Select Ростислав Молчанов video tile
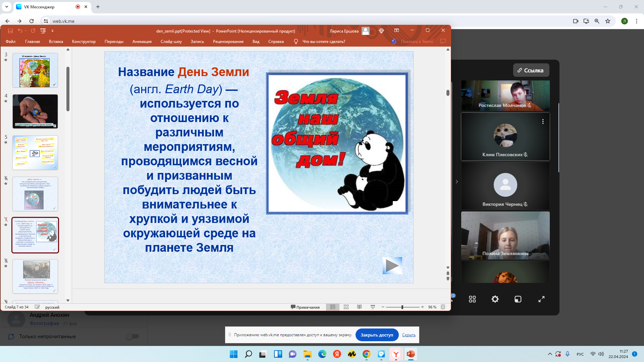Image resolution: width=644 pixels, height=362 pixels. point(505,96)
